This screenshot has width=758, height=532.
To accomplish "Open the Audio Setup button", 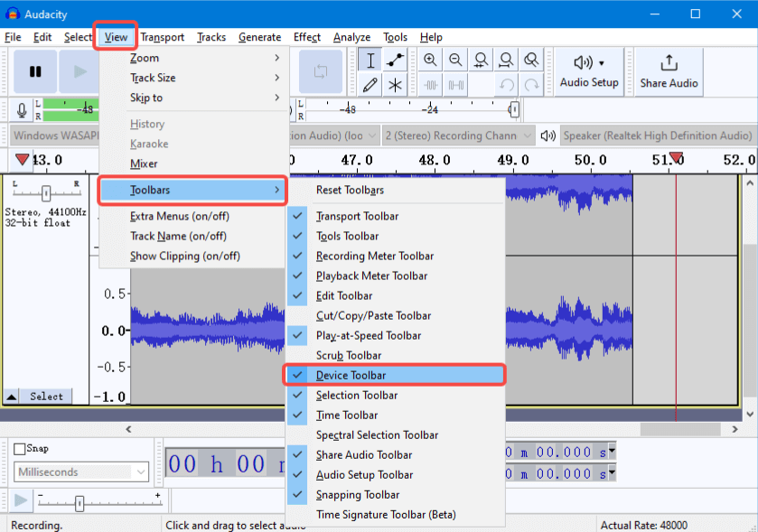I will click(589, 71).
